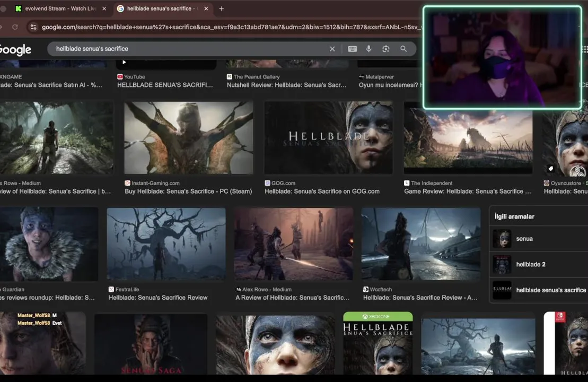Open the on-screen keyboard icon
The width and height of the screenshot is (588, 382).
point(352,49)
